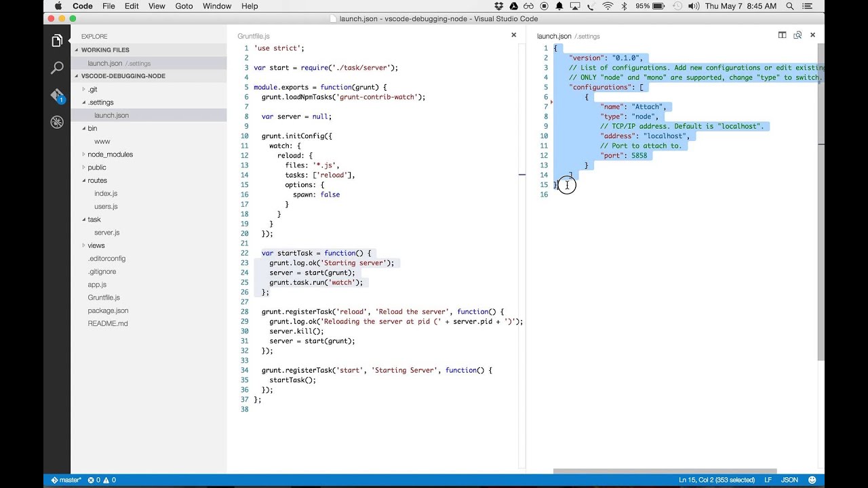Collapse the Working Files section
The height and width of the screenshot is (488, 868).
tap(149, 50)
